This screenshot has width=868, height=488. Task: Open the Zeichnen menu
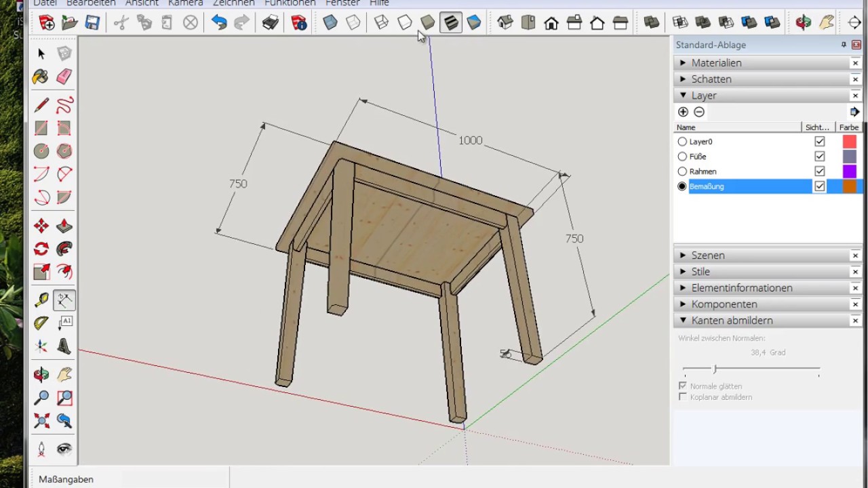[234, 3]
